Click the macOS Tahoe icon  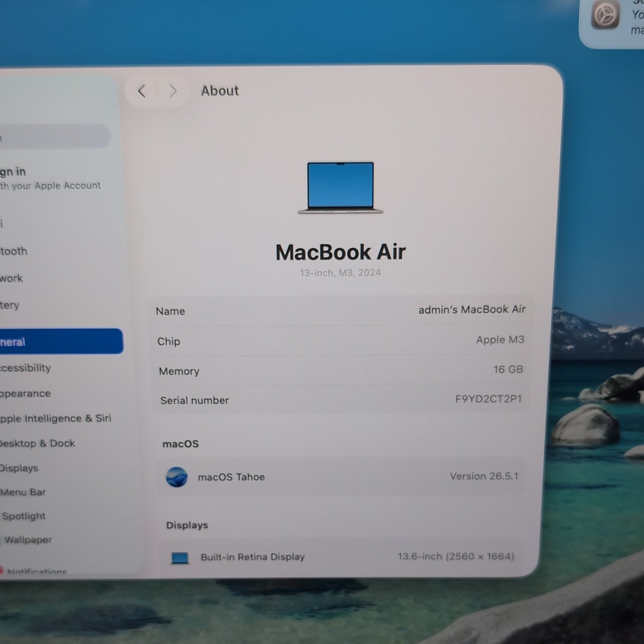pyautogui.click(x=176, y=477)
